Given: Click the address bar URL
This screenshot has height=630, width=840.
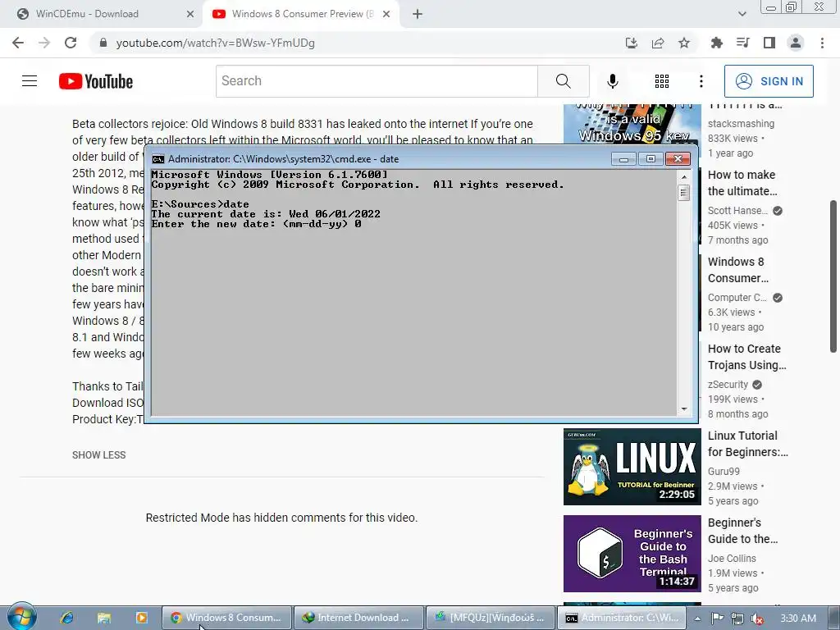Looking at the screenshot, I should point(216,43).
